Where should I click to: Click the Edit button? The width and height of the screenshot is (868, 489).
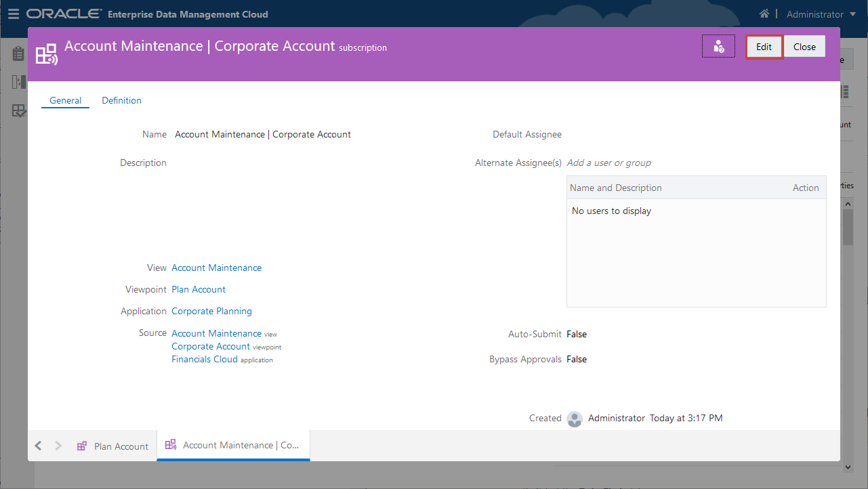click(x=764, y=46)
